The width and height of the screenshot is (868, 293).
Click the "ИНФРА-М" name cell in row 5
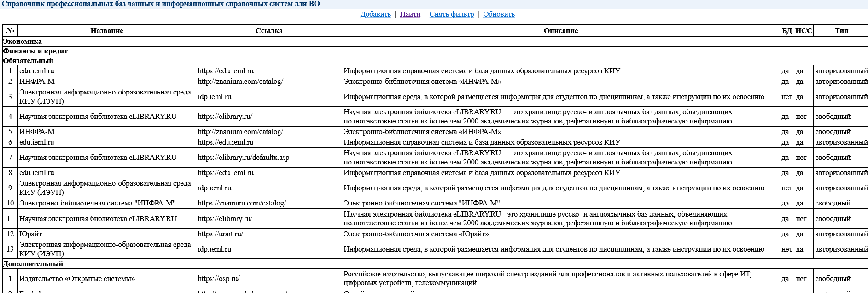point(107,132)
